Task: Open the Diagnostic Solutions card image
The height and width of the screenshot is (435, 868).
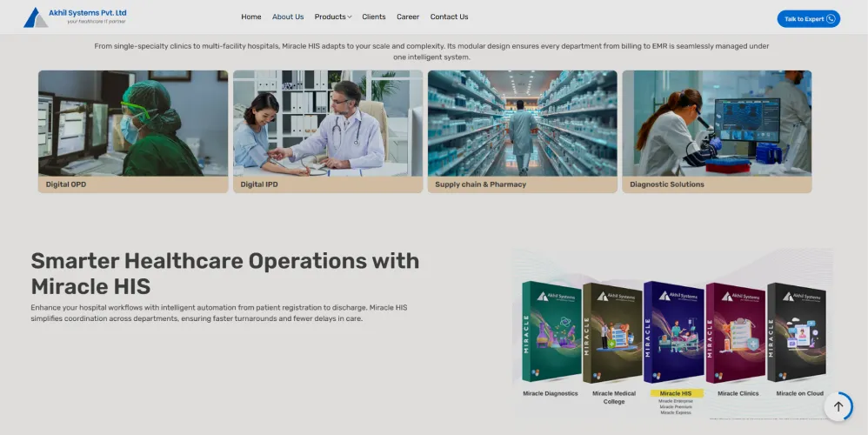Action: pyautogui.click(x=717, y=123)
